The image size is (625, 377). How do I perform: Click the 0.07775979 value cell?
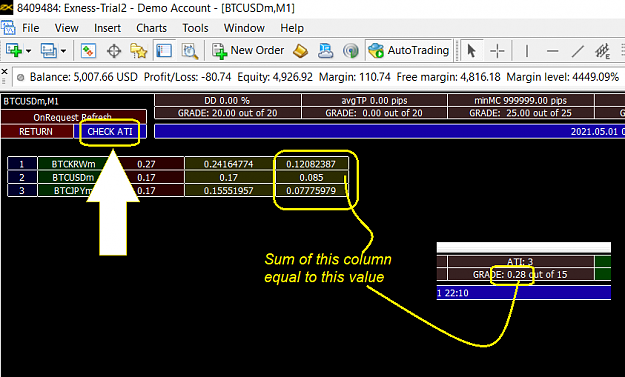[311, 190]
